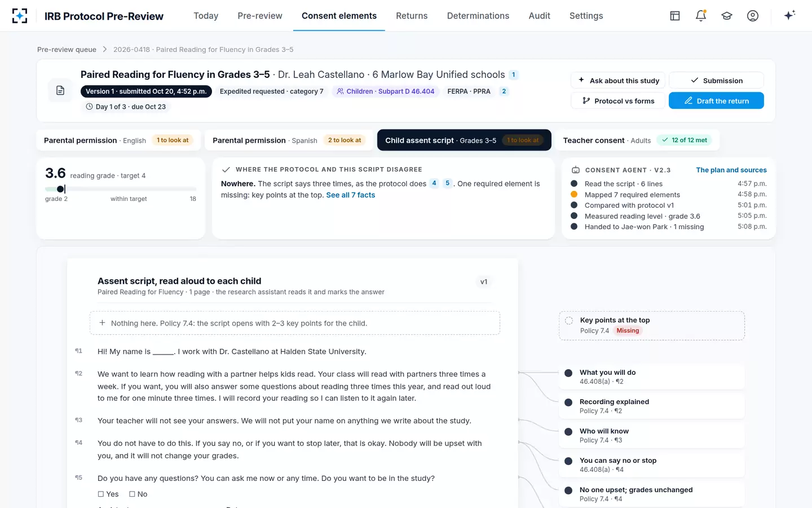Click the Key points at the top missing card
The image size is (812, 508).
[652, 326]
